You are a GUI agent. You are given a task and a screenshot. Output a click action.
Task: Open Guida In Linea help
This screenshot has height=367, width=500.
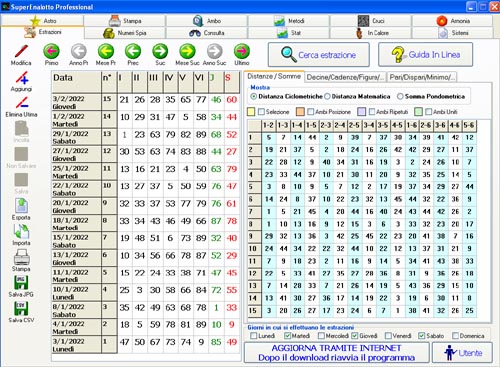click(426, 54)
